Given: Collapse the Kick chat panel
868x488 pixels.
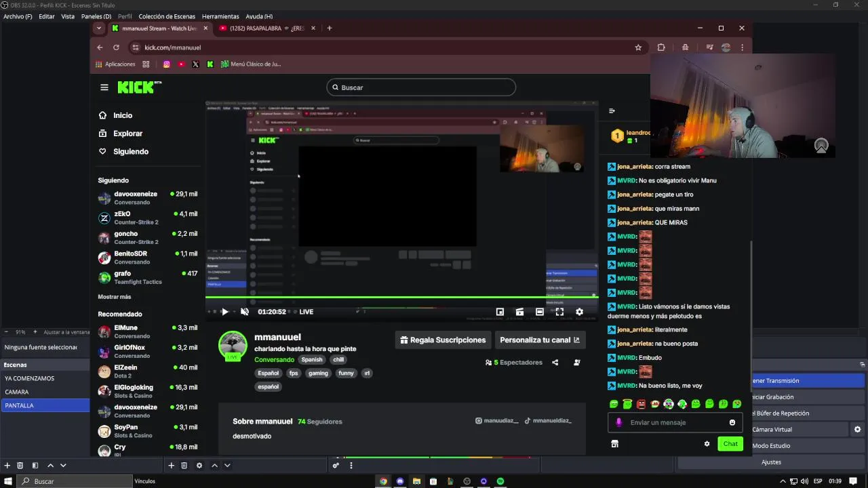Looking at the screenshot, I should tap(612, 110).
